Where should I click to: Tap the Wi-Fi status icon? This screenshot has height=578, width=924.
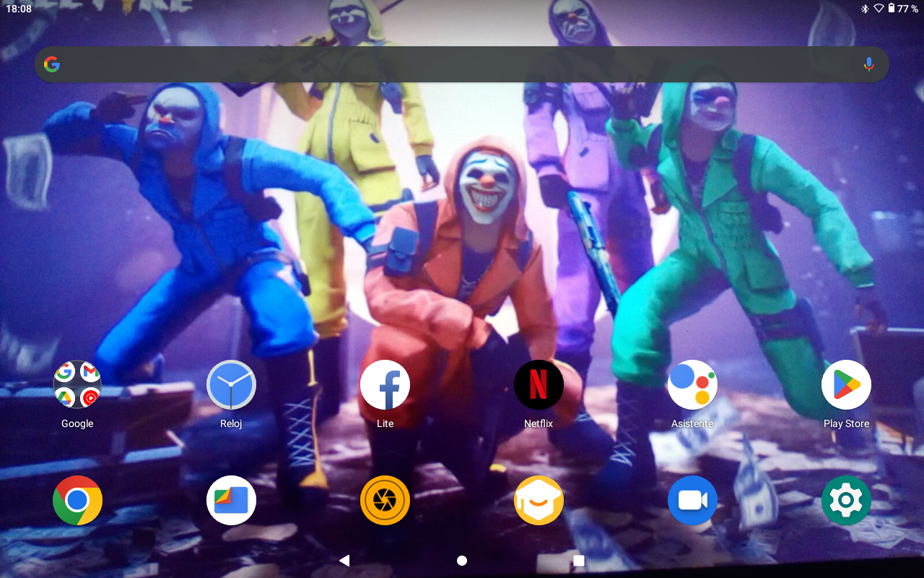coord(879,9)
